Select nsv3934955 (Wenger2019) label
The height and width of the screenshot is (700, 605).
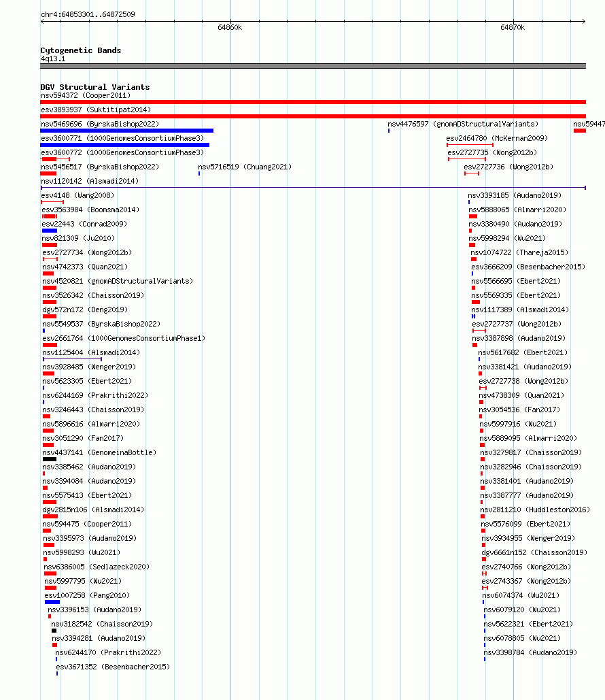pyautogui.click(x=528, y=538)
